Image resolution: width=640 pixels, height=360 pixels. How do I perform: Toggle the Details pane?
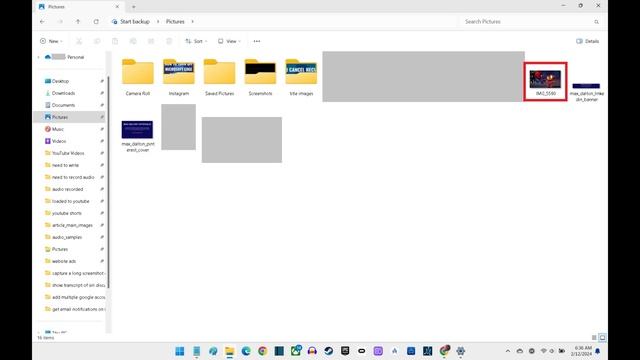[588, 41]
